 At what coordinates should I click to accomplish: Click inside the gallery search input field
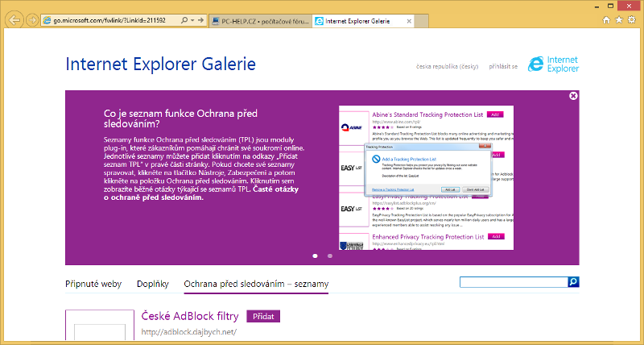click(x=513, y=282)
